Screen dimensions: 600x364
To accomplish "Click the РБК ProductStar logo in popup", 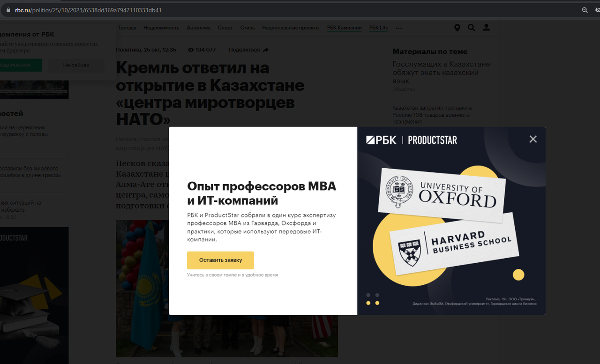I will (411, 140).
